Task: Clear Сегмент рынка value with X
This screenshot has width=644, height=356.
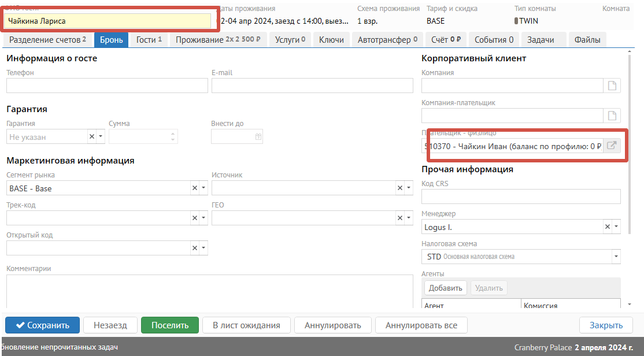Action: (194, 188)
